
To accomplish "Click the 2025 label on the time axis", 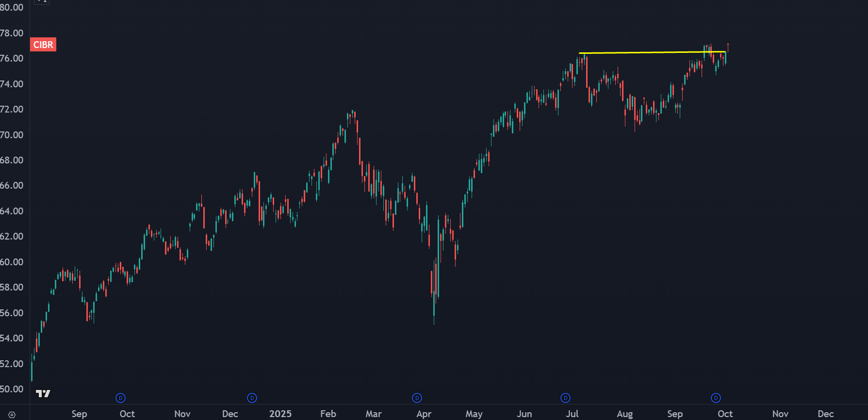I will pos(280,414).
